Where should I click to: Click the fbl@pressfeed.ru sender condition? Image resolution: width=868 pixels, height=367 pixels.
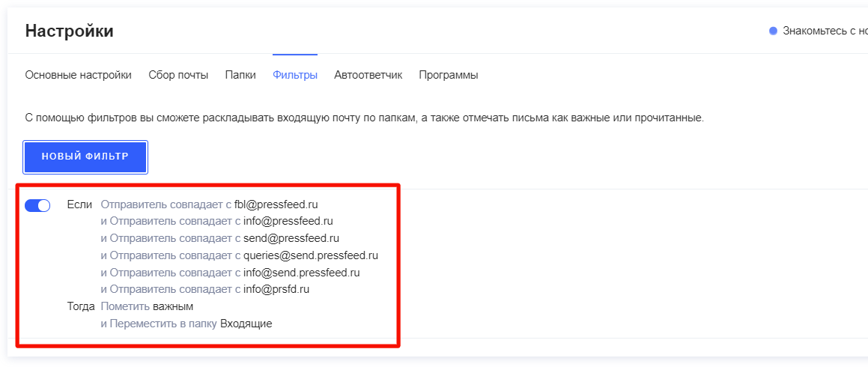point(209,204)
